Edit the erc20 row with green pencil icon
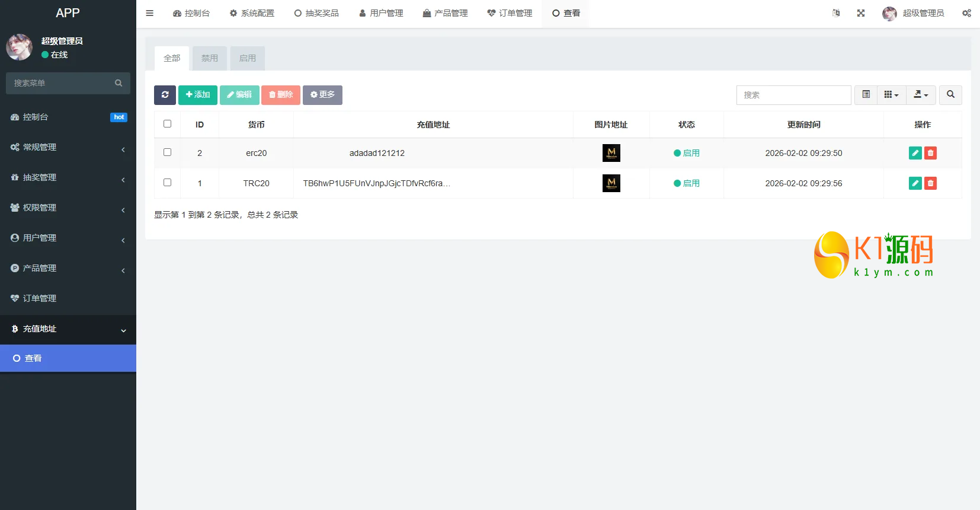980x510 pixels. coord(915,153)
